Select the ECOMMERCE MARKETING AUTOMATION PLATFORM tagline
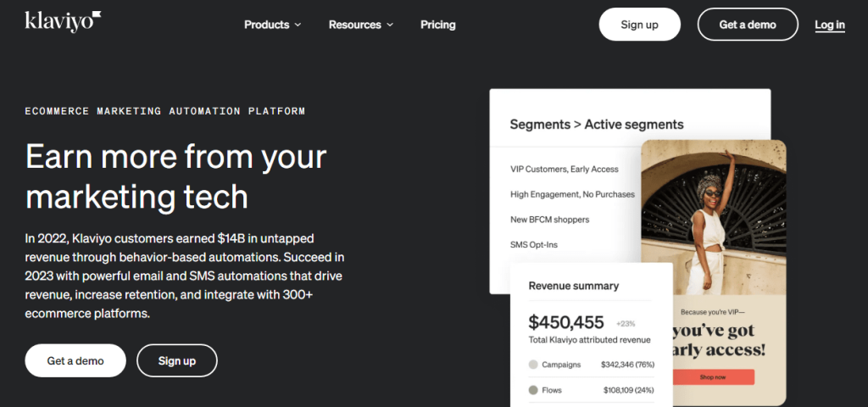This screenshot has width=868, height=407. [165, 111]
